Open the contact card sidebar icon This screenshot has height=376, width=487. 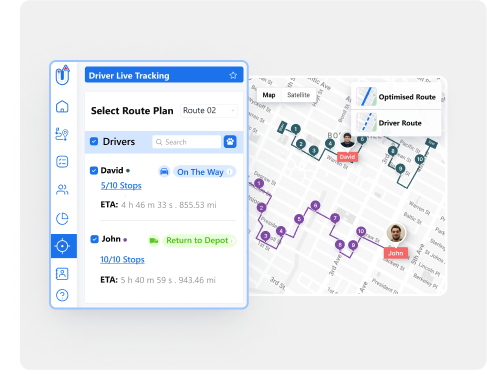pos(62,273)
